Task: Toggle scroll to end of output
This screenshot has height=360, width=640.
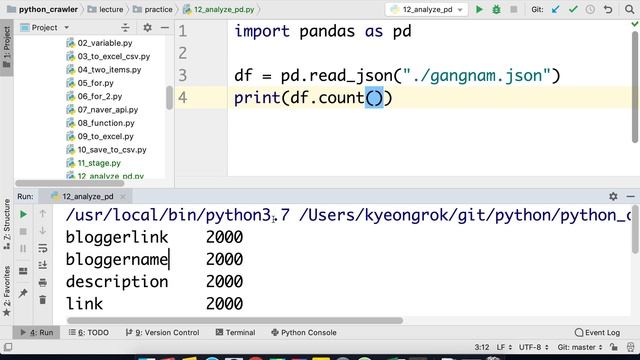Action: pos(42,265)
